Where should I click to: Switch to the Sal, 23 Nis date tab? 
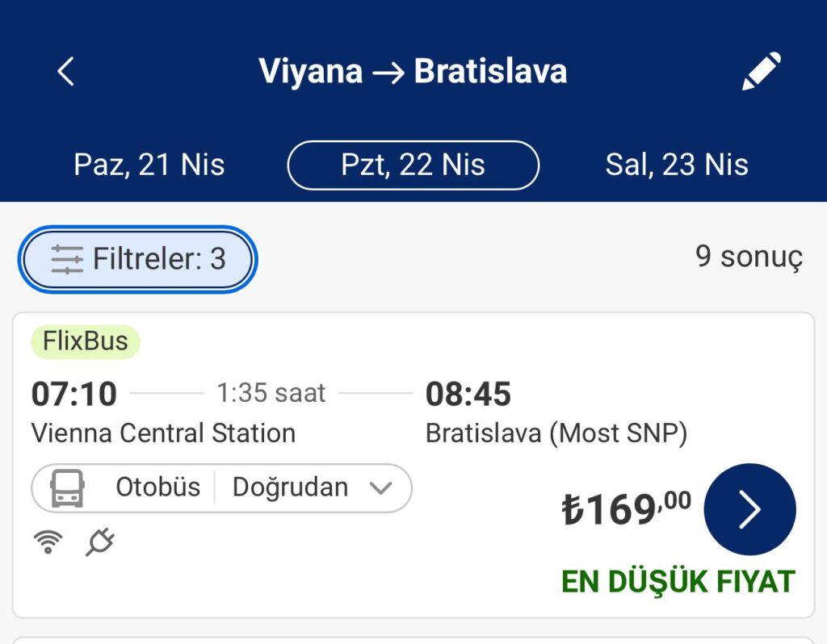point(677,165)
